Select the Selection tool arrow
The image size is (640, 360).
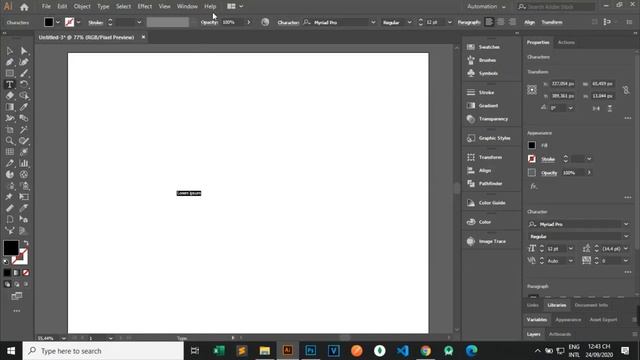tap(9, 51)
